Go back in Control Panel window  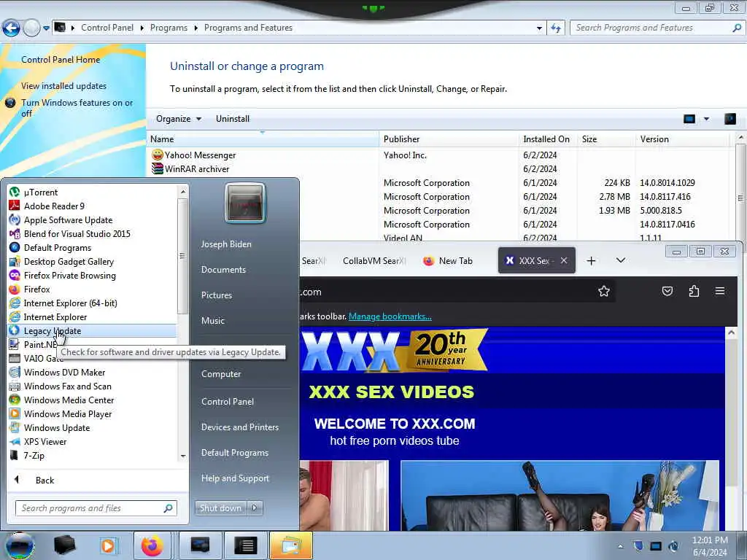(11, 28)
